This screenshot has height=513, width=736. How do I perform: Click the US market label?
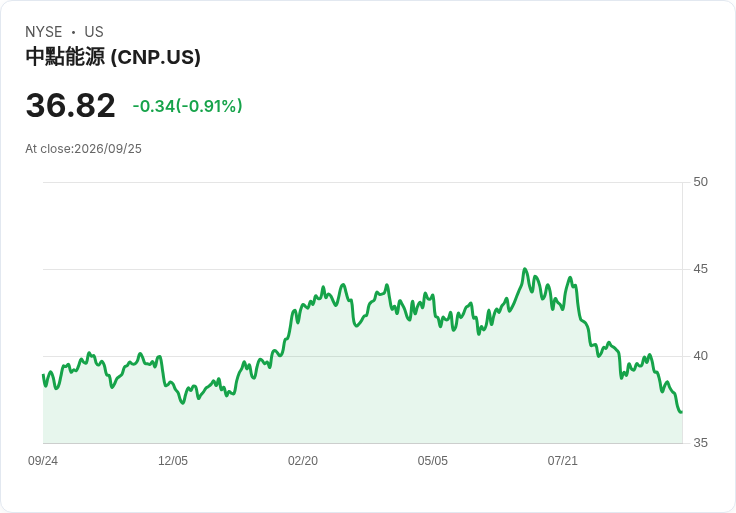[x=94, y=32]
